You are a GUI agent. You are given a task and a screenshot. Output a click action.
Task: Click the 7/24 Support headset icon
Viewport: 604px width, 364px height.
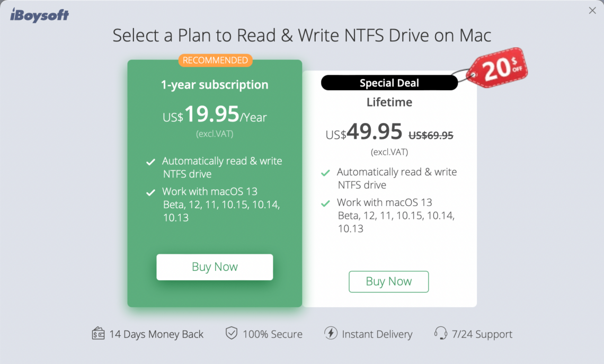pyautogui.click(x=441, y=334)
